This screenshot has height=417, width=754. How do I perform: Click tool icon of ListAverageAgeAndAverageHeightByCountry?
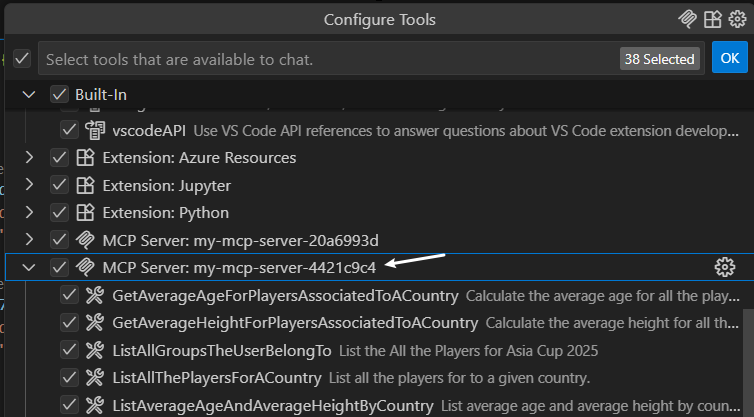point(95,405)
